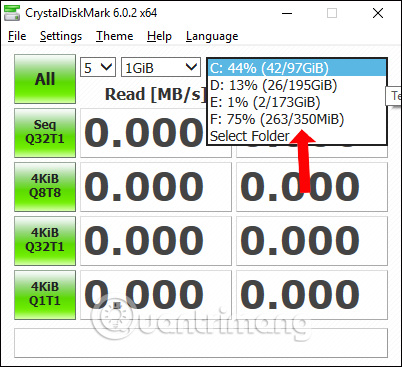Click the 4KiB Q1T1 write result
Image resolution: width=402 pixels, height=367 pixels.
[x=312, y=295]
